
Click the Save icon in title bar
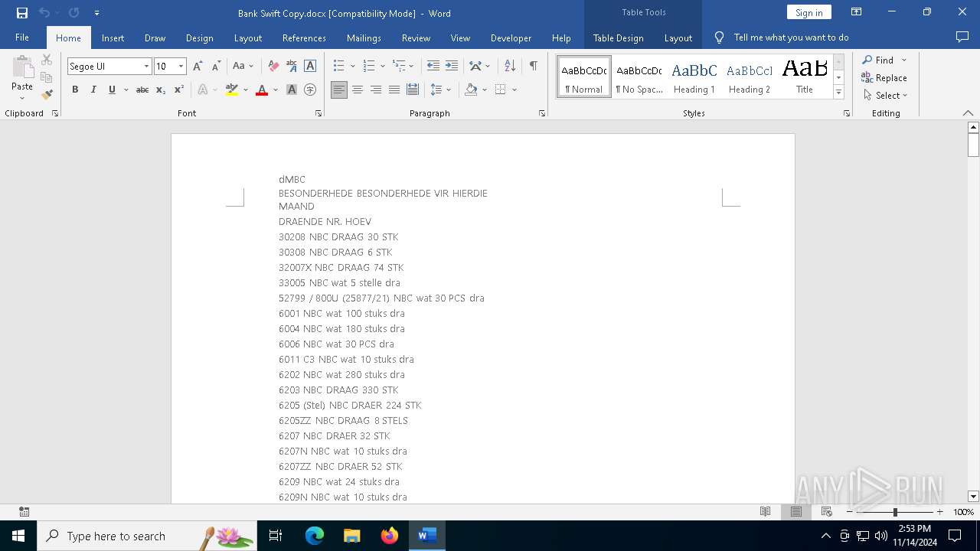tap(22, 13)
